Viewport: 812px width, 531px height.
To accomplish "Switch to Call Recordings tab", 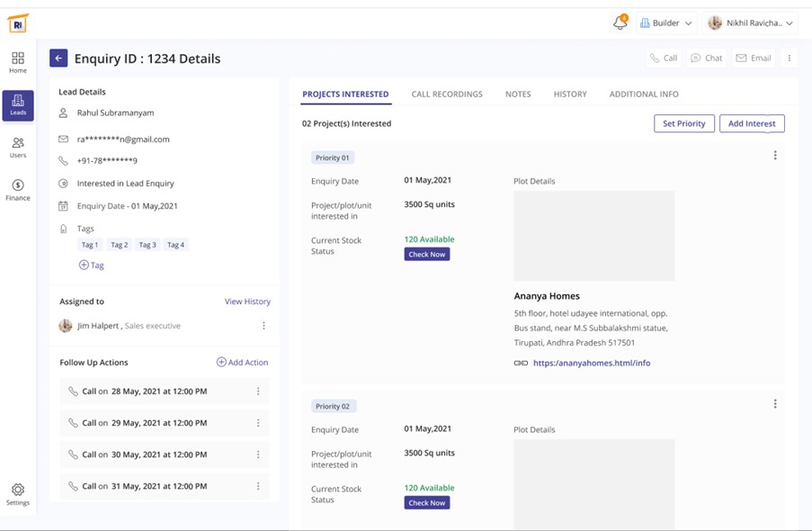I will point(447,94).
